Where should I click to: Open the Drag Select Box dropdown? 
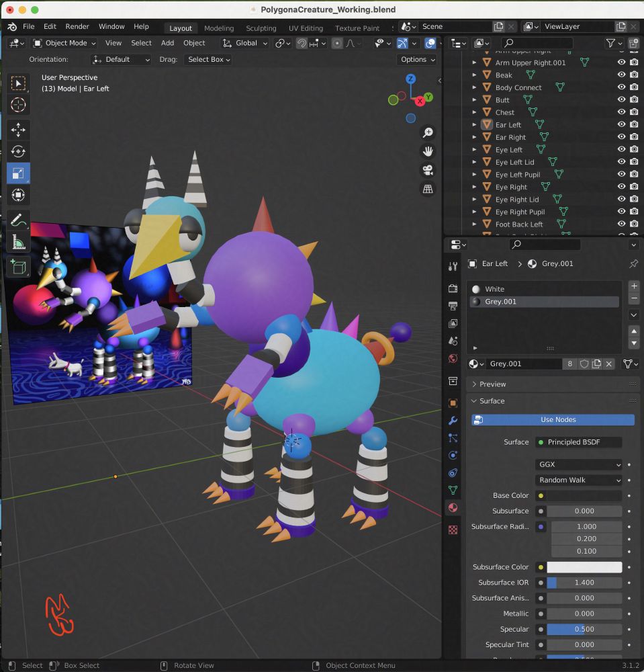(x=209, y=60)
